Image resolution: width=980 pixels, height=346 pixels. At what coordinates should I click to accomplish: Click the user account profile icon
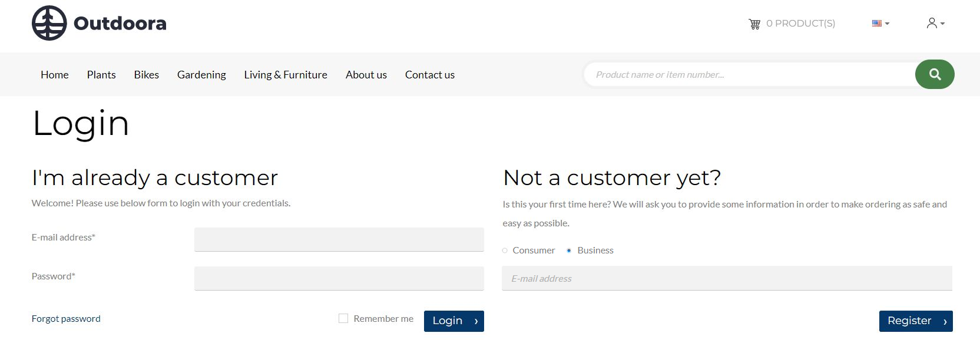(932, 23)
